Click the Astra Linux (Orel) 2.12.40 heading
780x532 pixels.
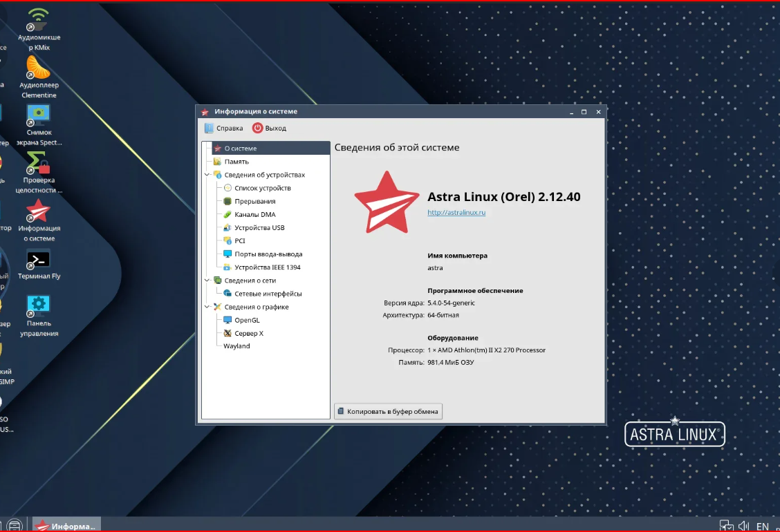[x=503, y=197]
